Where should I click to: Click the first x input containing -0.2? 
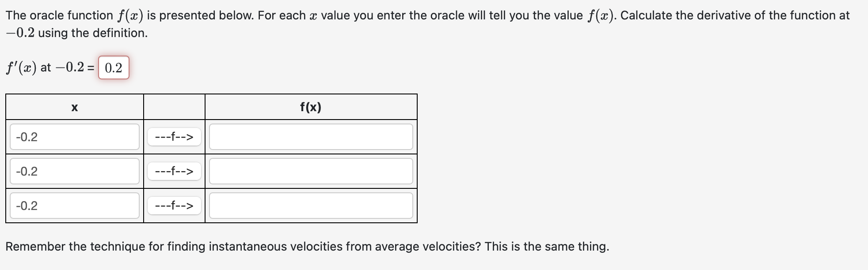click(x=74, y=137)
